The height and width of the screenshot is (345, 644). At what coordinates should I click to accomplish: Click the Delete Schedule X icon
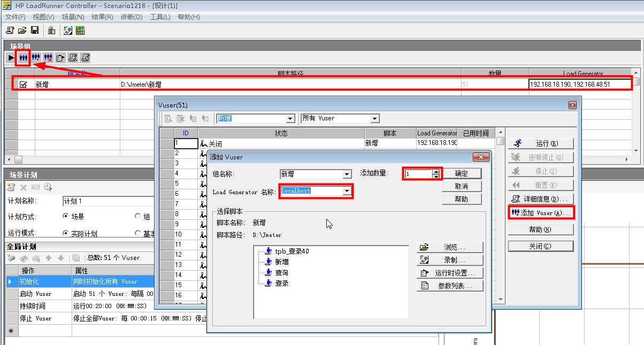[24, 187]
